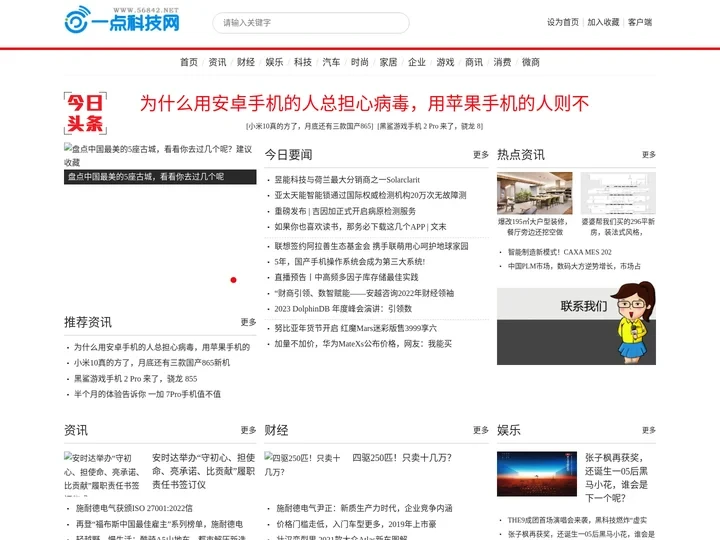Screen dimensions: 720x540
Task: Open recommended 黑鲨游戏手机 2 Pro 来了，骁龙 855
Action: [135, 379]
